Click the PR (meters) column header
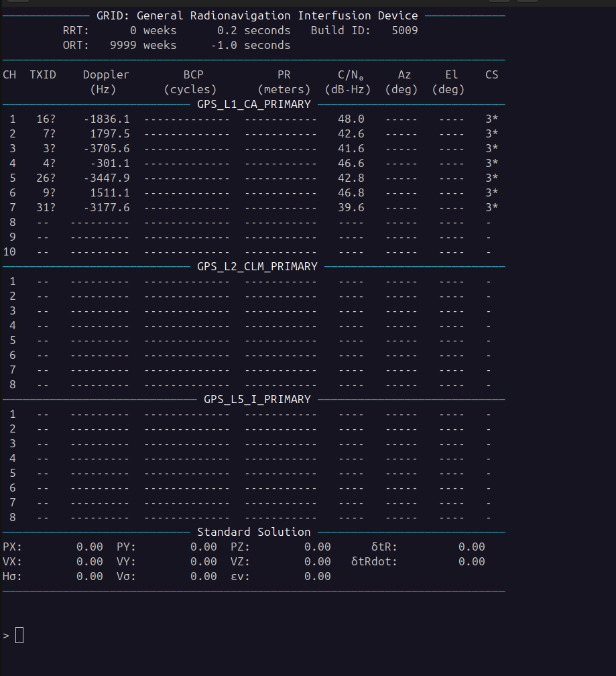Viewport: 616px width, 676px height. 284,82
